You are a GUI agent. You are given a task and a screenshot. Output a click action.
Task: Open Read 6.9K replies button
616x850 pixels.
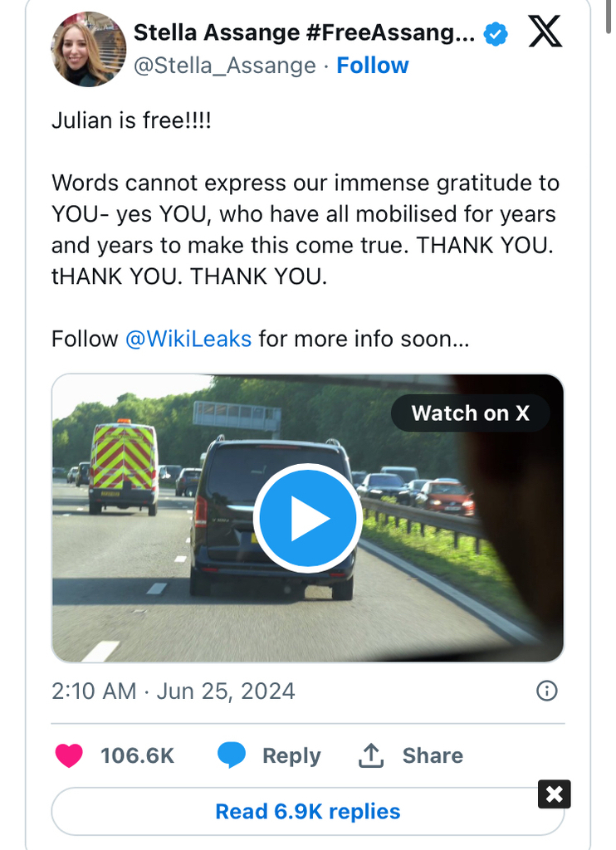coord(307,812)
